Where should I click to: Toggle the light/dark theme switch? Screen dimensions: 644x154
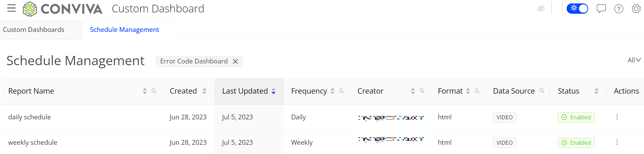pos(577,9)
